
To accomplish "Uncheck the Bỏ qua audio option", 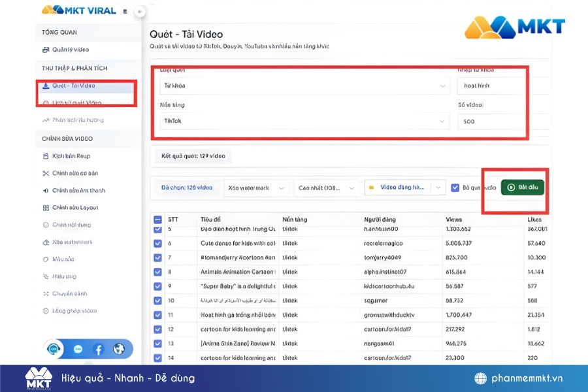I will [455, 188].
